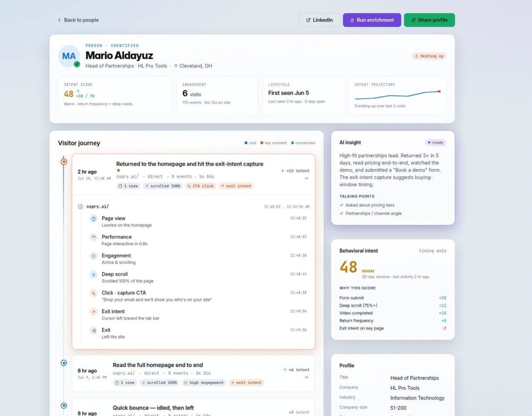This screenshot has height=416, width=532.
Task: Click the Click capture CTA event icon
Action: [x=93, y=293]
